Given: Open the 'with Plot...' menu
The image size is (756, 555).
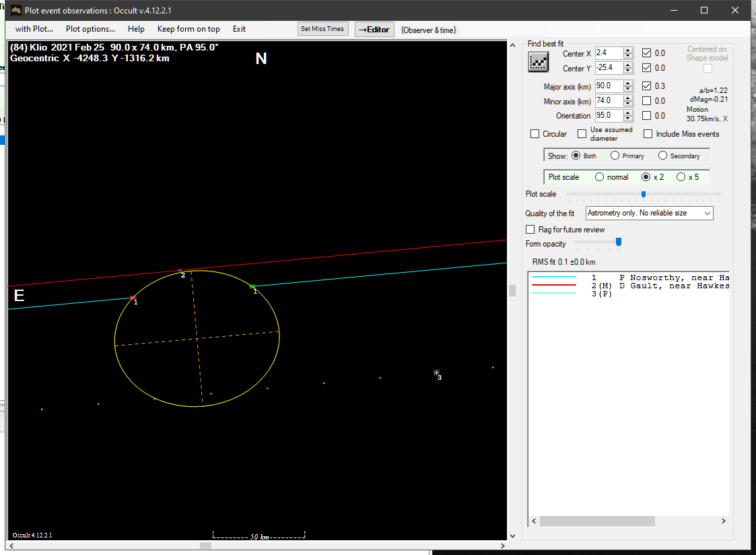Looking at the screenshot, I should [34, 29].
